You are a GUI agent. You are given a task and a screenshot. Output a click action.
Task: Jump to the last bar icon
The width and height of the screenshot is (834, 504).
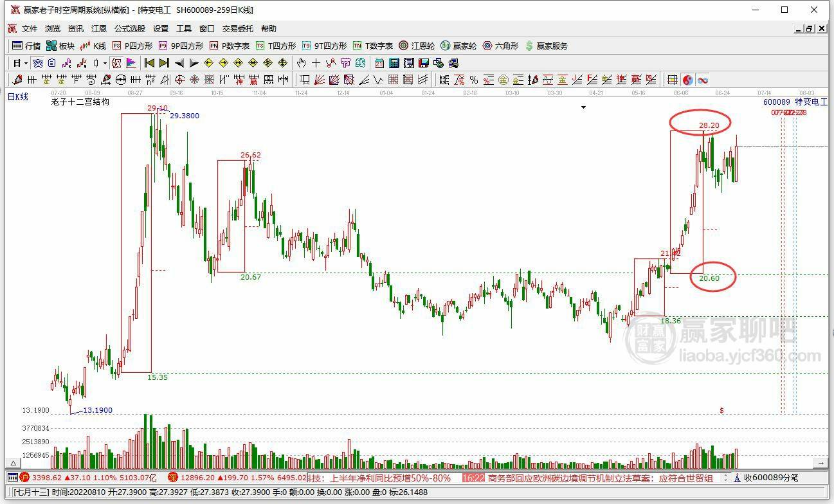click(x=164, y=63)
